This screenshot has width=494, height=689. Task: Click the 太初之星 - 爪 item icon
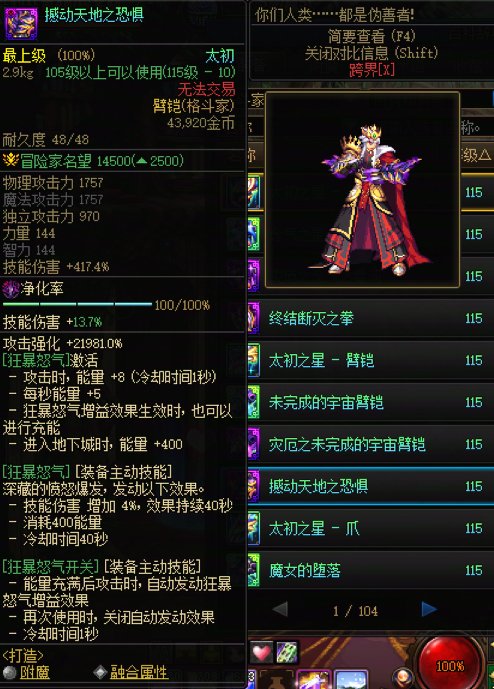pos(254,528)
